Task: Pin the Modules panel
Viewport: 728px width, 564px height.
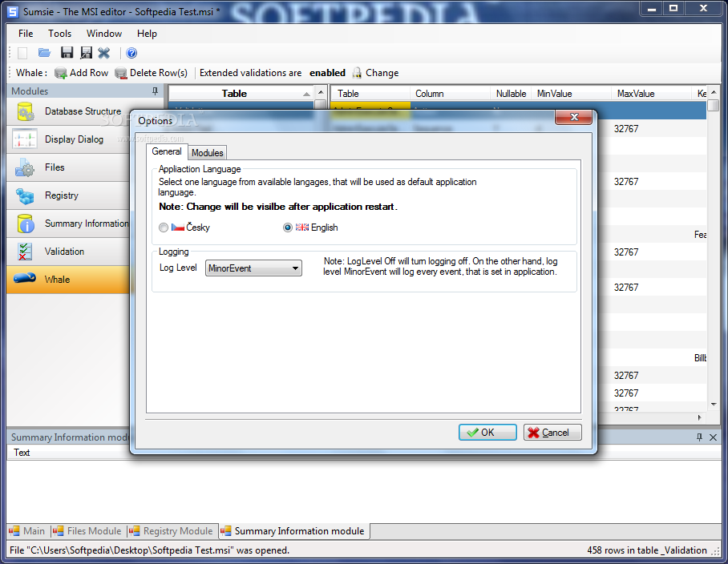Action: tap(155, 91)
